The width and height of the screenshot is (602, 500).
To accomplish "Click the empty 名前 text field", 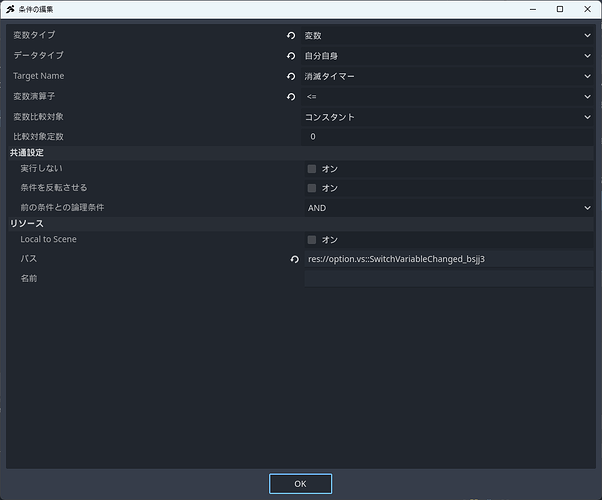I will pyautogui.click(x=449, y=278).
